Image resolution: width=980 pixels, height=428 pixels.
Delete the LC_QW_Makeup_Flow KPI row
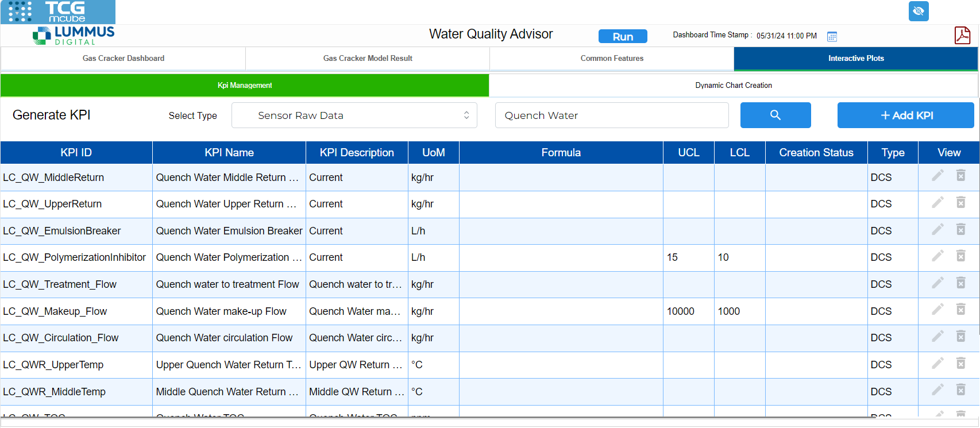960,310
